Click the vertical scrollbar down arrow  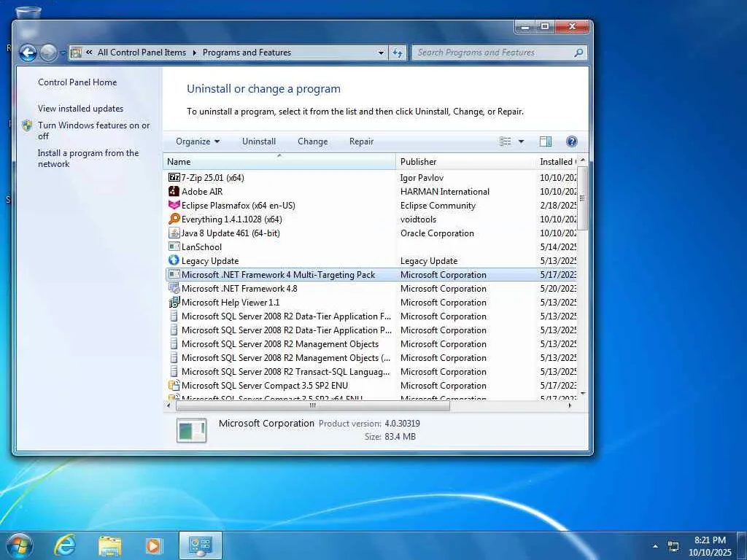click(583, 393)
